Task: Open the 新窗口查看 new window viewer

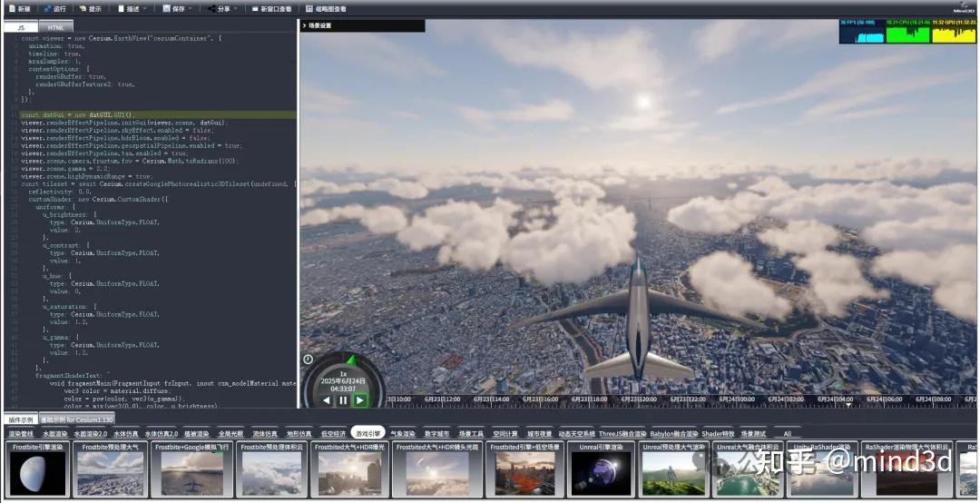Action: (x=272, y=8)
